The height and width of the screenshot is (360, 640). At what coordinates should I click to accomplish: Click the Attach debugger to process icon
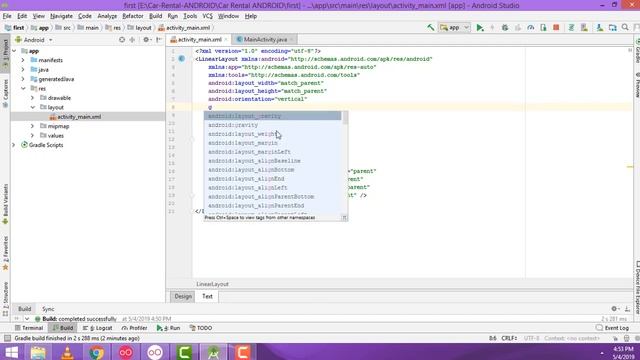[543, 28]
